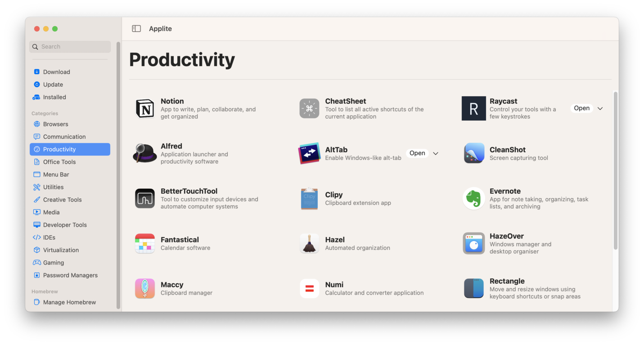
Task: Click the Maccy clipboard manager icon
Action: [144, 288]
